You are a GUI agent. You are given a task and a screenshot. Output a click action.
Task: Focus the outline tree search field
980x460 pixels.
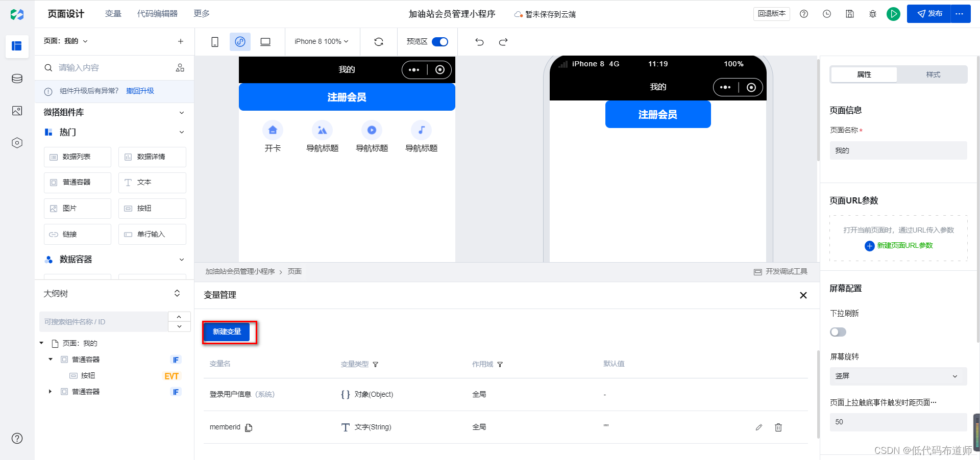104,322
